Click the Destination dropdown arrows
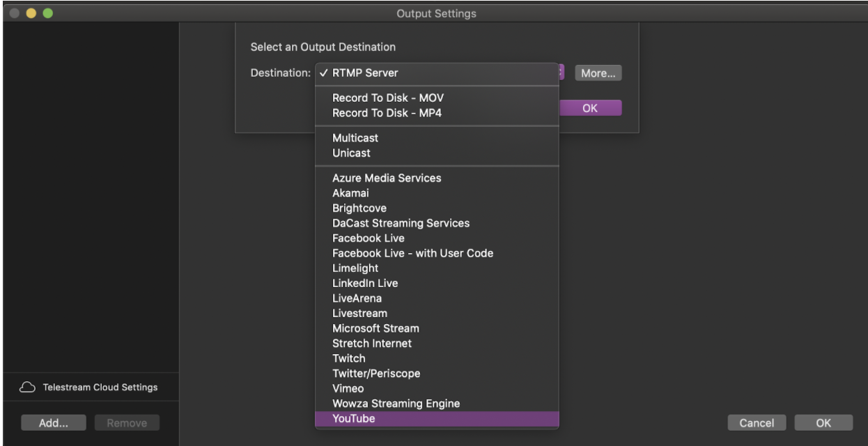 561,72
